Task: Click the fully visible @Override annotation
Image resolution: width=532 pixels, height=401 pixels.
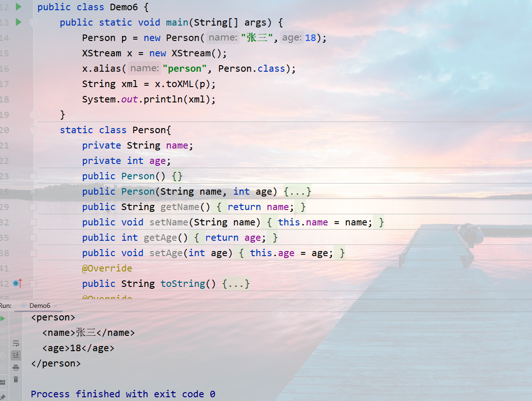Action: [107, 268]
